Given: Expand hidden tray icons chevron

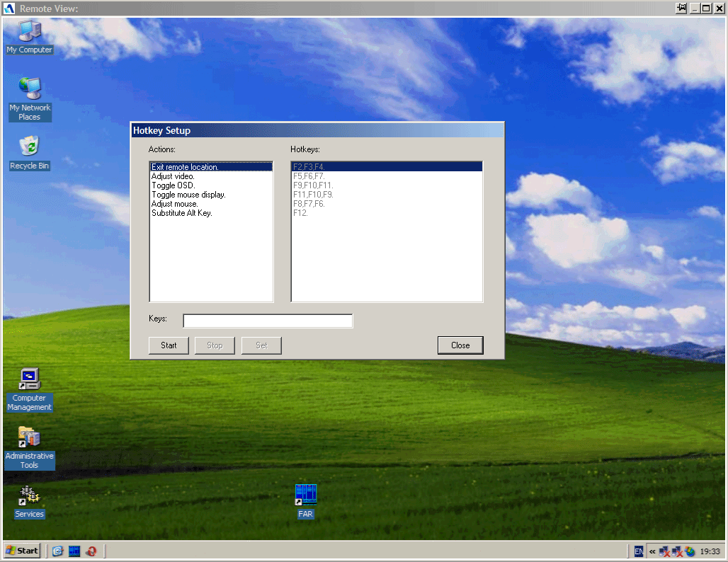Looking at the screenshot, I should (652, 551).
